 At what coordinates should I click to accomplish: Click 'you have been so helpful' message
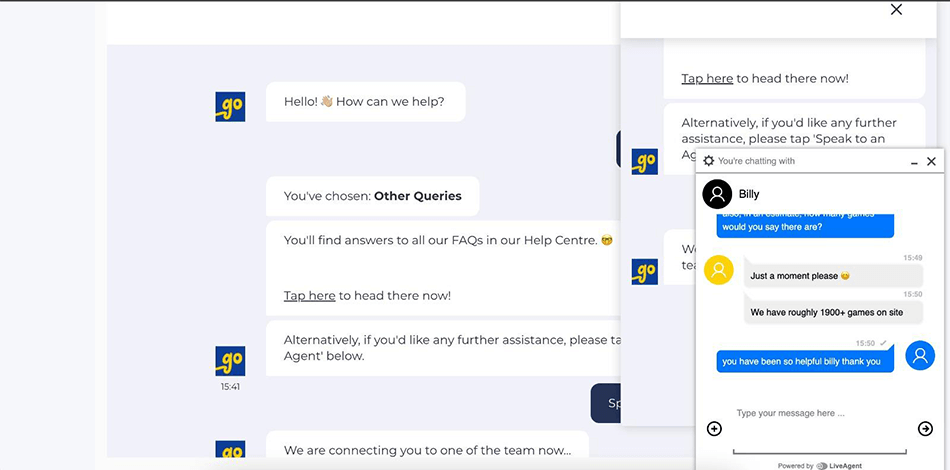(x=801, y=361)
